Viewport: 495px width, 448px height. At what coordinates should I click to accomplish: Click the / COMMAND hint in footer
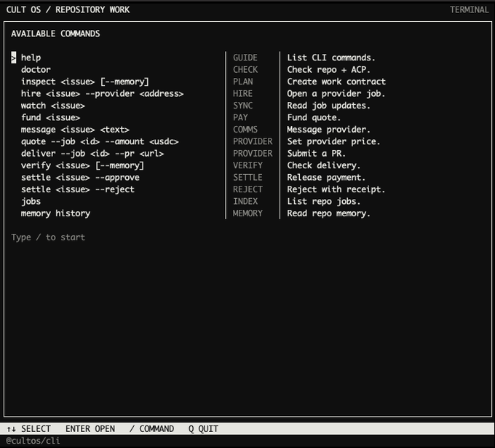151,429
